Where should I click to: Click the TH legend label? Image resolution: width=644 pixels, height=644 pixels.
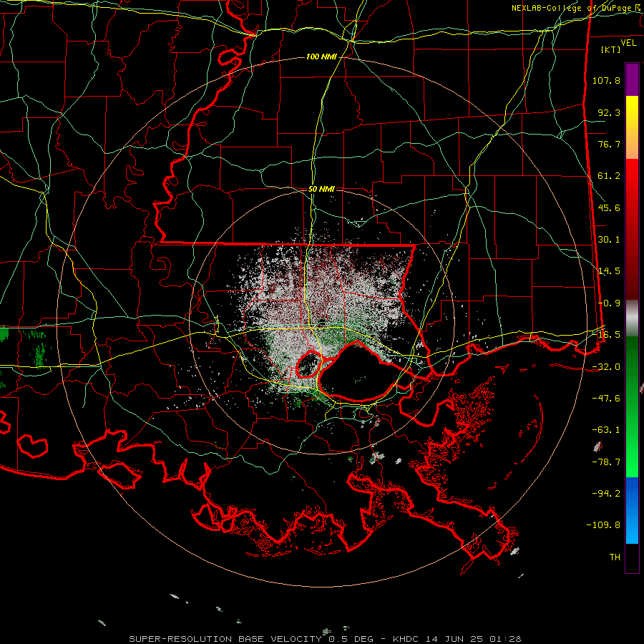pyautogui.click(x=615, y=557)
